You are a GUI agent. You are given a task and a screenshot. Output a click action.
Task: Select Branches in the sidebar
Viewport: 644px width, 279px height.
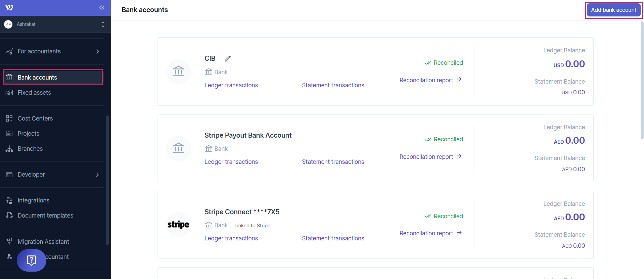pos(30,149)
